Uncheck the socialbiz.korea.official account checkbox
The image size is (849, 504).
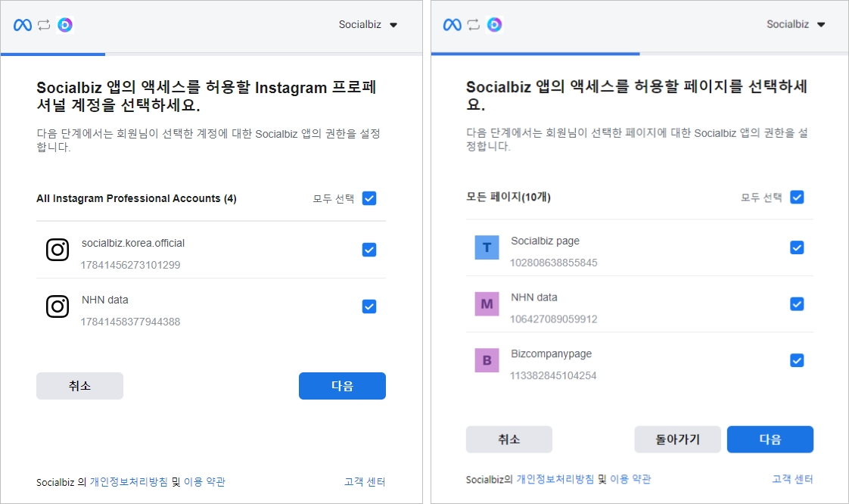369,250
